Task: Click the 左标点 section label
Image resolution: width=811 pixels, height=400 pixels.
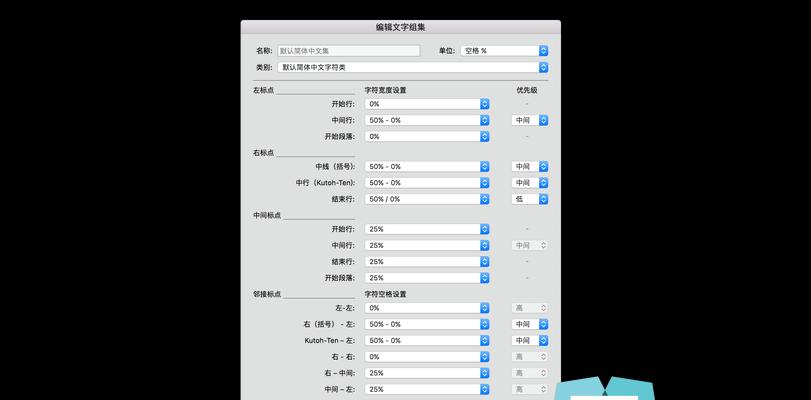Action: pyautogui.click(x=263, y=90)
